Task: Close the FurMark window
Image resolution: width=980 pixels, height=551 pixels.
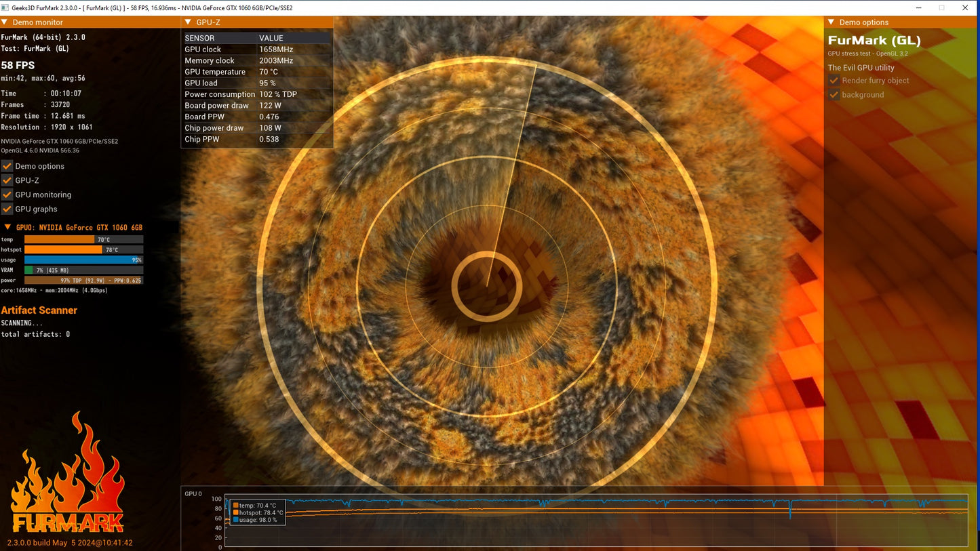Action: pyautogui.click(x=965, y=7)
